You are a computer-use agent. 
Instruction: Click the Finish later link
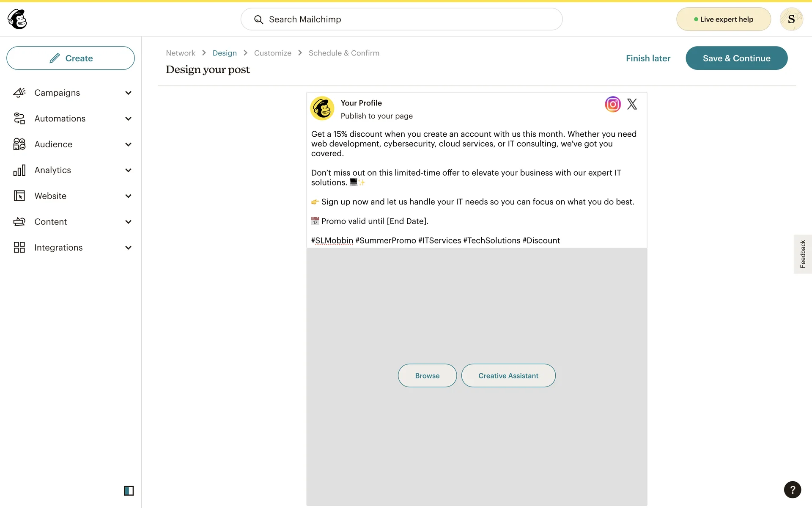648,58
